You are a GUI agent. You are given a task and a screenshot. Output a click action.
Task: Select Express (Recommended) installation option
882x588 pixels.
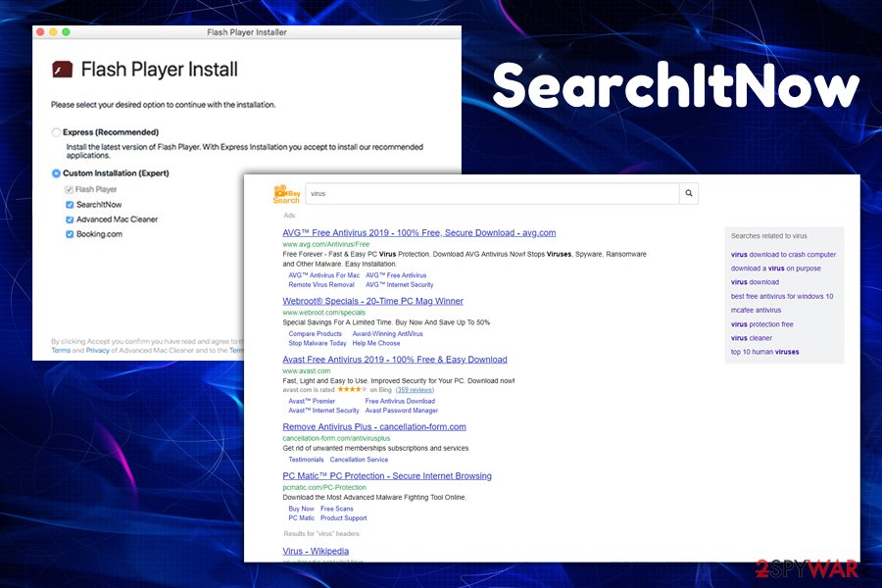click(x=56, y=132)
